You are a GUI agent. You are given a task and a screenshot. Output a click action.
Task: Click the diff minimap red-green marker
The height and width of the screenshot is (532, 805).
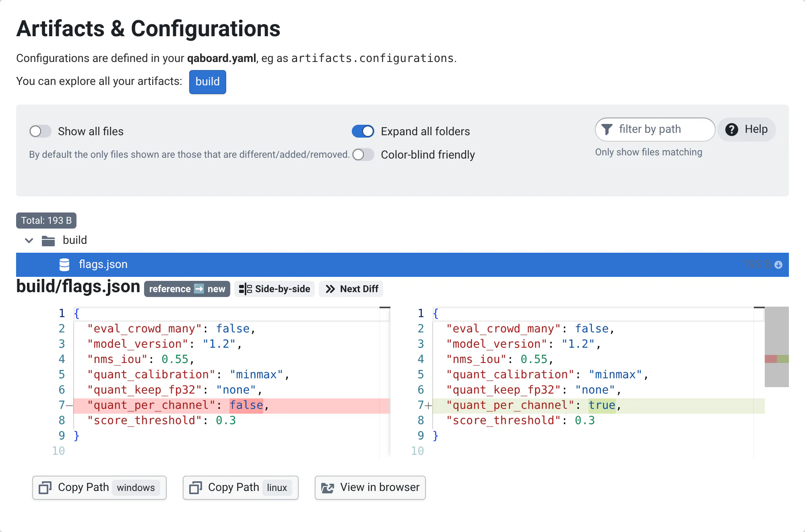(x=777, y=359)
